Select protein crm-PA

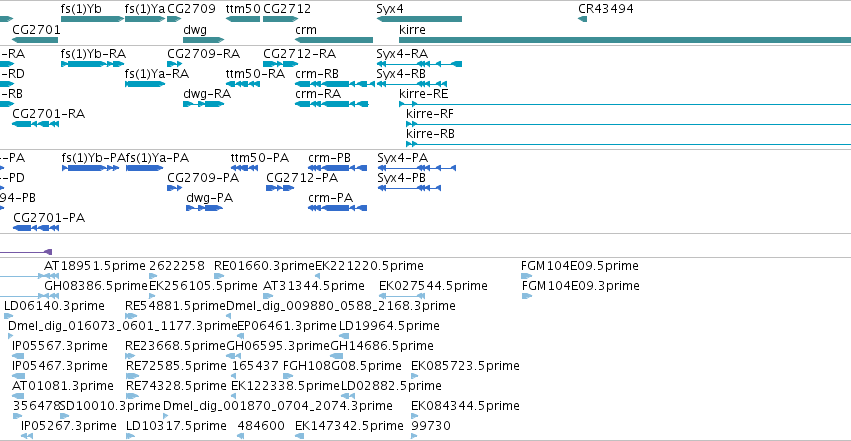point(338,208)
